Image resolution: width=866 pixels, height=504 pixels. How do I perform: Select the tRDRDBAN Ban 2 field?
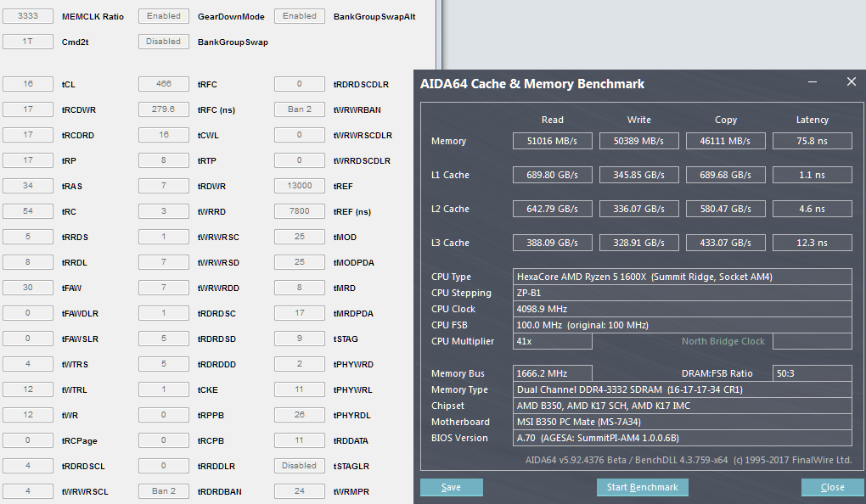(164, 490)
